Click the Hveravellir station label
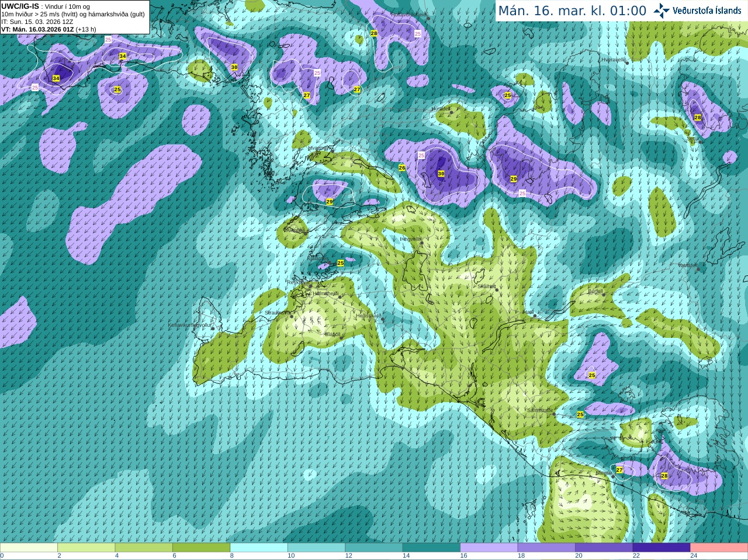This screenshot has height=560, width=748. pos(614,60)
